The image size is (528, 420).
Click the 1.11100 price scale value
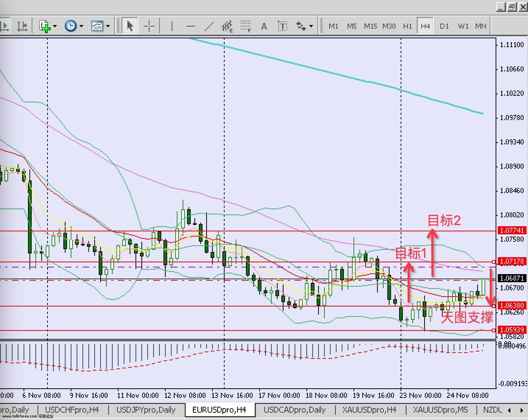pos(512,45)
